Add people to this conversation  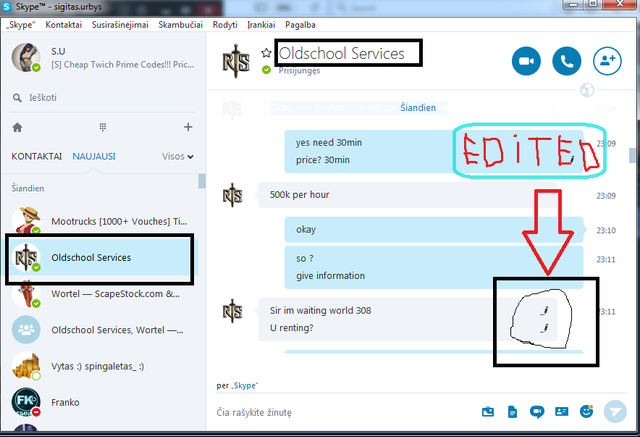[x=607, y=61]
